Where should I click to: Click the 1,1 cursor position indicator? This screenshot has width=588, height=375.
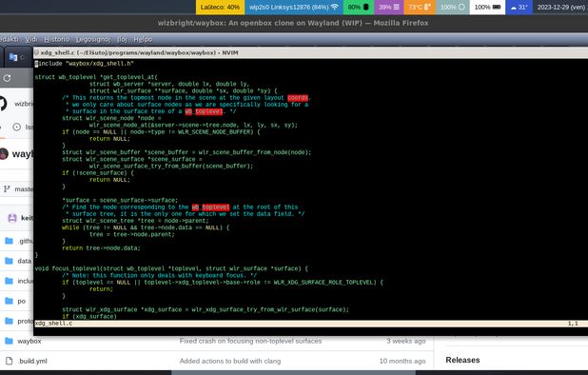tap(573, 324)
